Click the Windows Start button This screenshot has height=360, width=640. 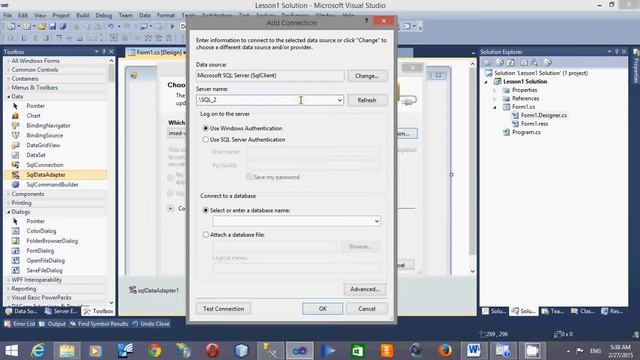(11, 351)
